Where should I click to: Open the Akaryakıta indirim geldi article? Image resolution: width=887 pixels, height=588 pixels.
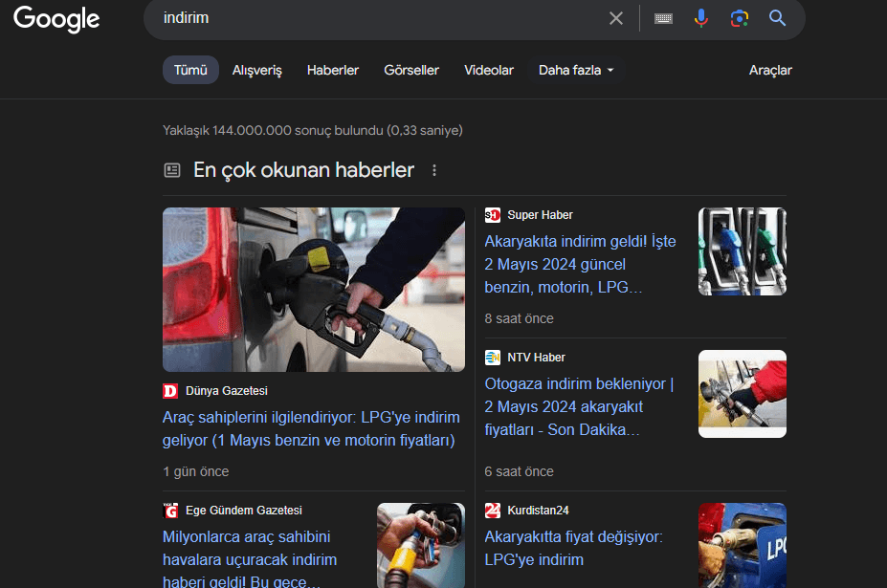pos(580,264)
